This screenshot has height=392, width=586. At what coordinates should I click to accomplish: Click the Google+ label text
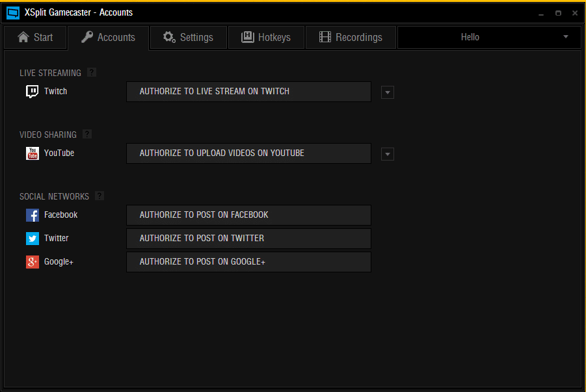[x=59, y=261]
